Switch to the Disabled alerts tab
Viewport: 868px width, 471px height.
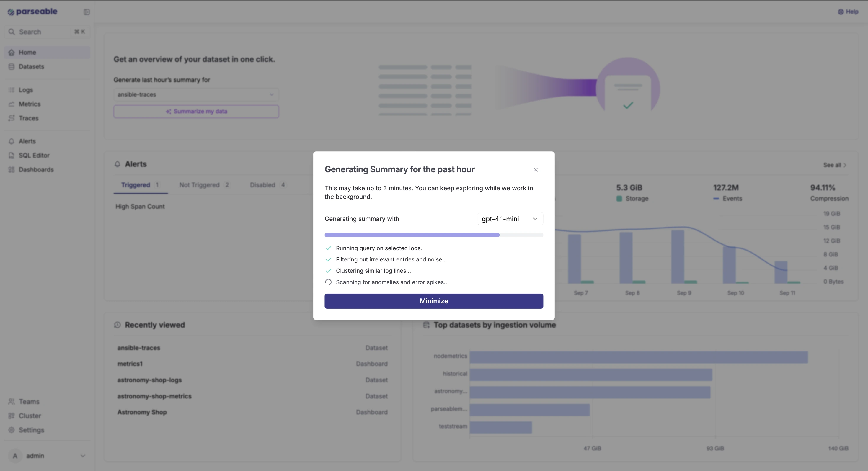pyautogui.click(x=262, y=185)
